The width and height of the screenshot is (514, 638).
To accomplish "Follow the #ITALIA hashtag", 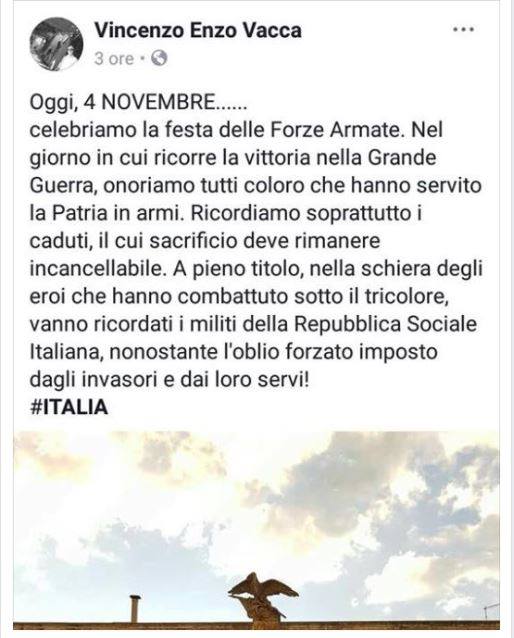I will 69,407.
